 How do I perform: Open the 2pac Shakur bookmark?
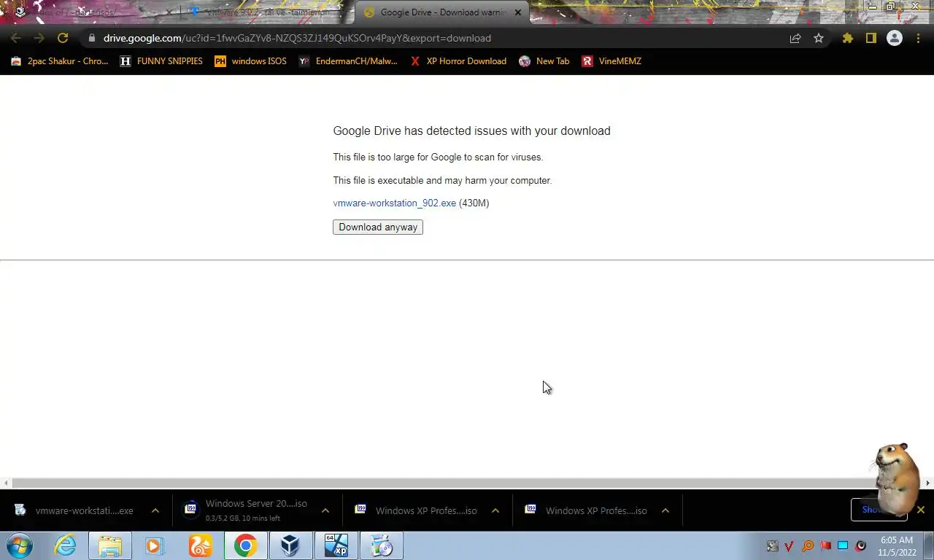[59, 61]
